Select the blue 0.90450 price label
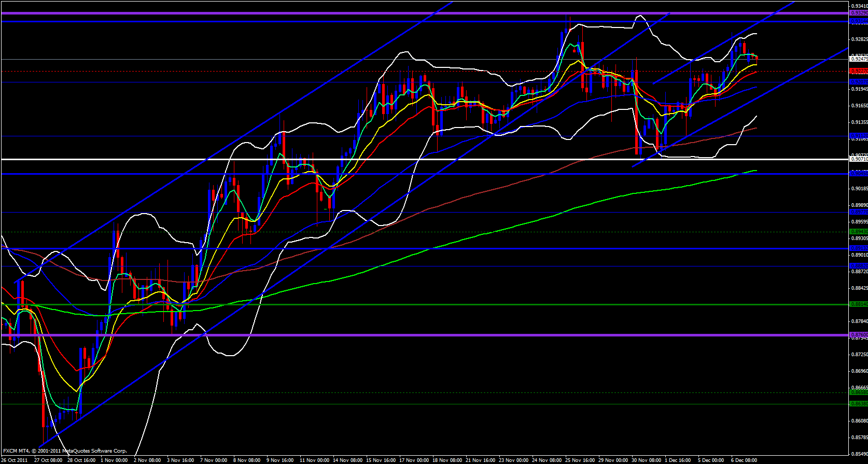This screenshot has width=868, height=464. [858, 174]
